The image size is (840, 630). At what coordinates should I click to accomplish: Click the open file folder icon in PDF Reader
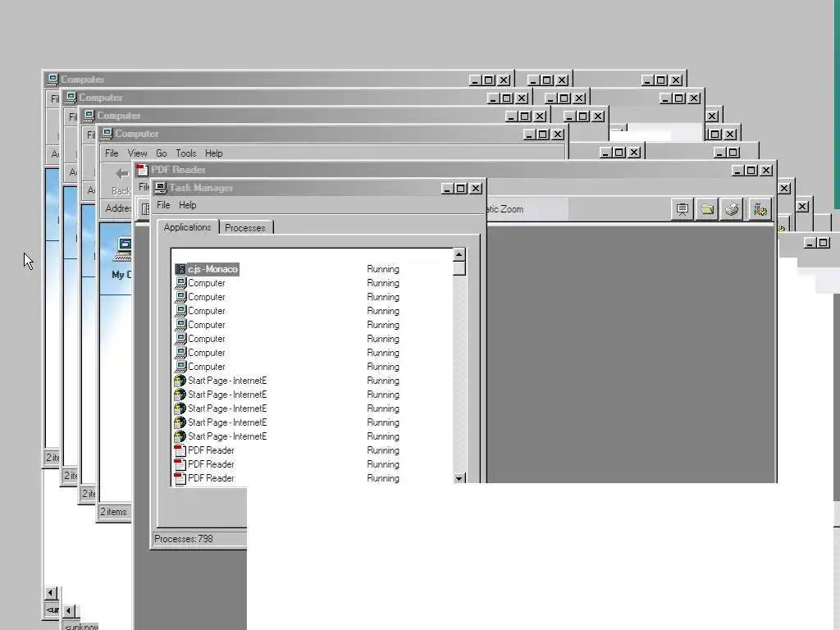pos(707,209)
